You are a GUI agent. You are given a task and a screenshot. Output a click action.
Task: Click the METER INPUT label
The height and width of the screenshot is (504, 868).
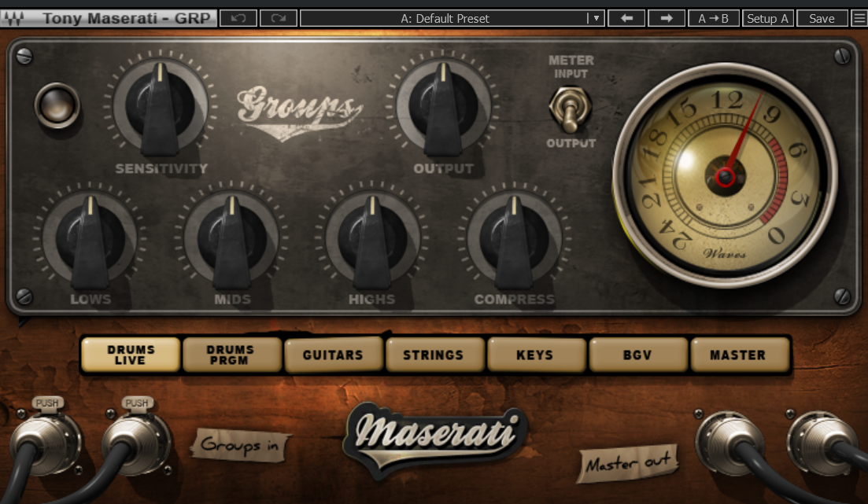click(571, 67)
